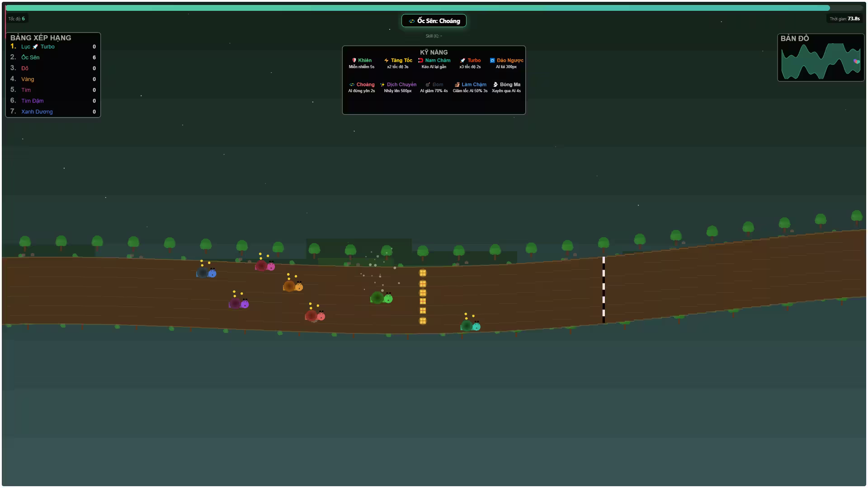Select the Làm Chậm snail skill
This screenshot has height=488, width=868.
pos(457,84)
